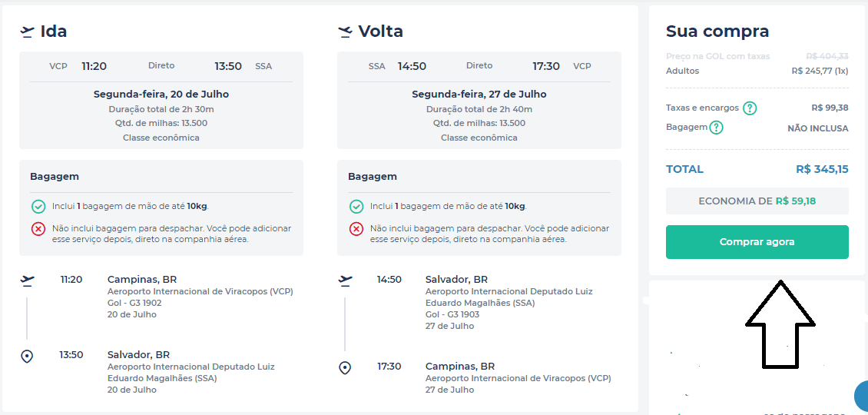Click the Ida flight summary card VCP-SSA
This screenshot has width=868, height=415.
pyautogui.click(x=161, y=100)
